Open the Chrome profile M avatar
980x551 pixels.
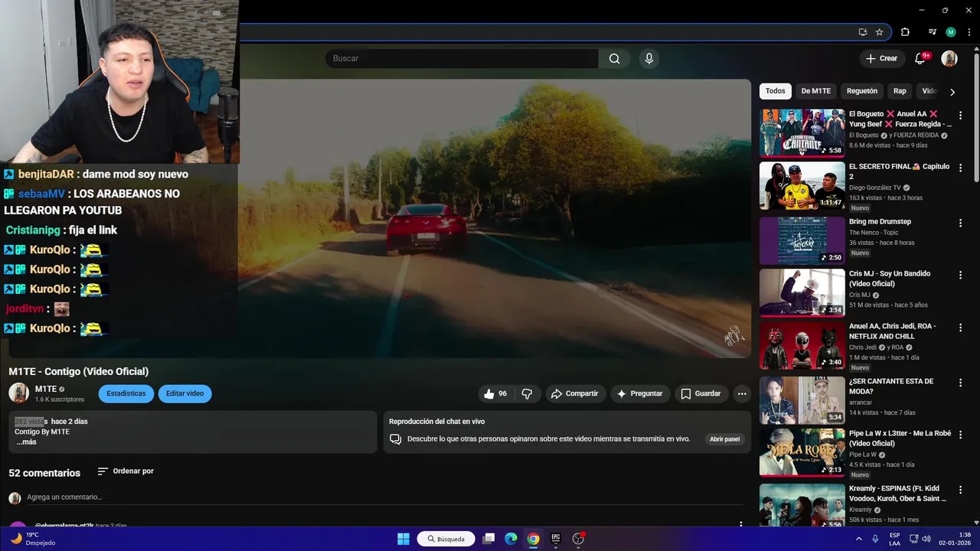(x=951, y=32)
